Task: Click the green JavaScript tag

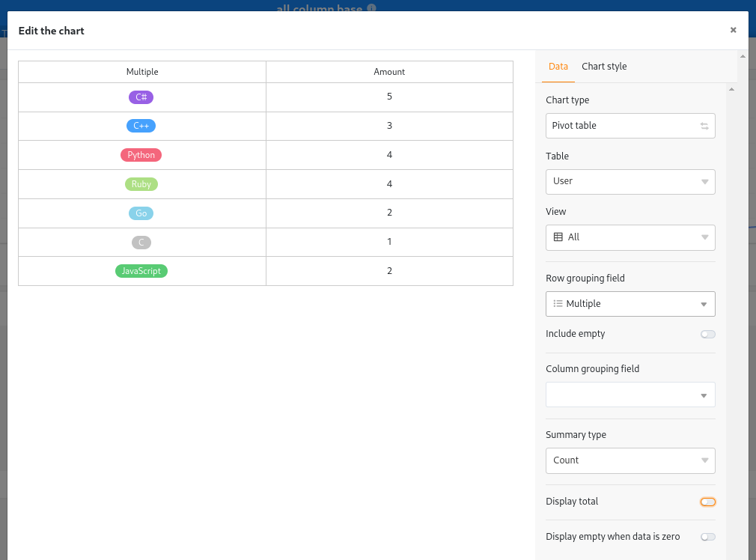Action: (x=141, y=271)
